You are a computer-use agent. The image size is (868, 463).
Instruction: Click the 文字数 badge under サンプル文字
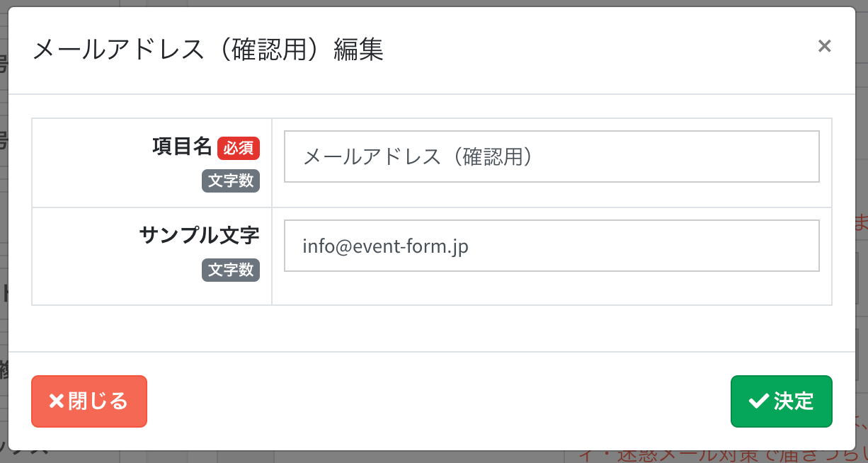point(231,270)
